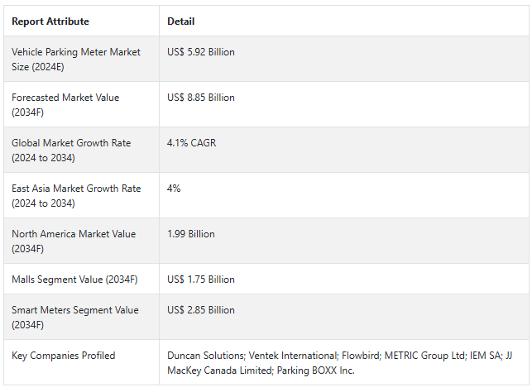The width and height of the screenshot is (532, 392).
Task: Select the Forecasted Market Value (2034F) cell
Action: pos(65,104)
